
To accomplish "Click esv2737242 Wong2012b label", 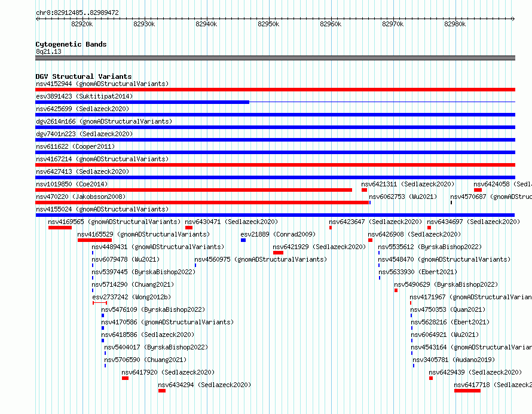I will click(x=132, y=297).
